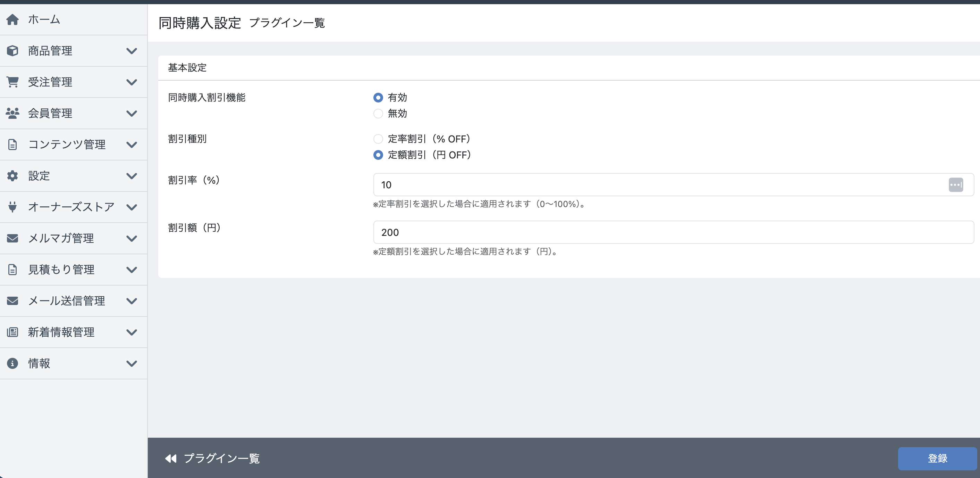Image resolution: width=980 pixels, height=478 pixels.
Task: Click the 割引額（円）label
Action: tap(194, 228)
